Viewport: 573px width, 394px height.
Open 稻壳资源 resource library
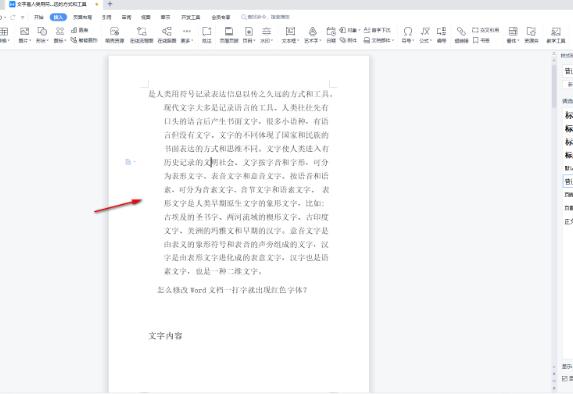coord(114,34)
